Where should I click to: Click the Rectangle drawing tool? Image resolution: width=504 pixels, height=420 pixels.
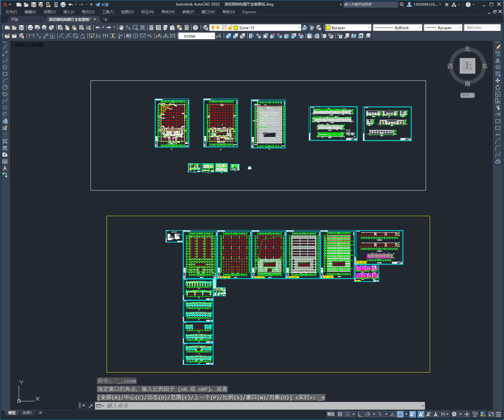coord(5,74)
